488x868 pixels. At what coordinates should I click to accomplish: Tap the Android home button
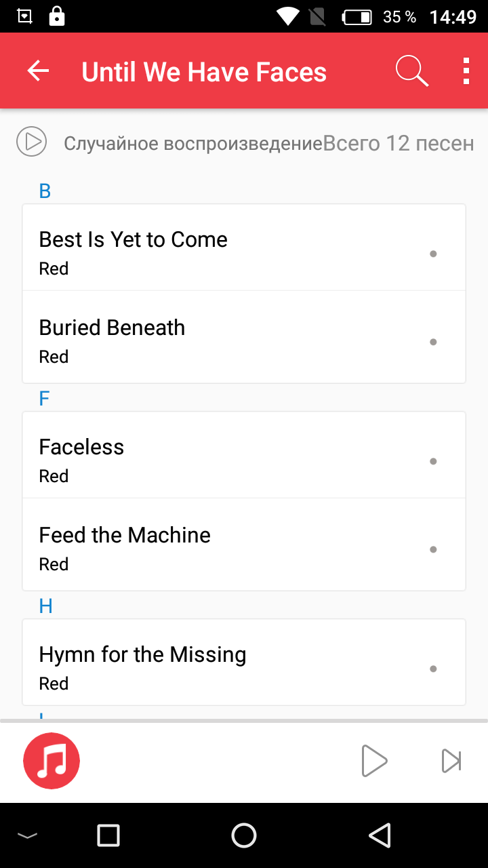[x=244, y=835]
